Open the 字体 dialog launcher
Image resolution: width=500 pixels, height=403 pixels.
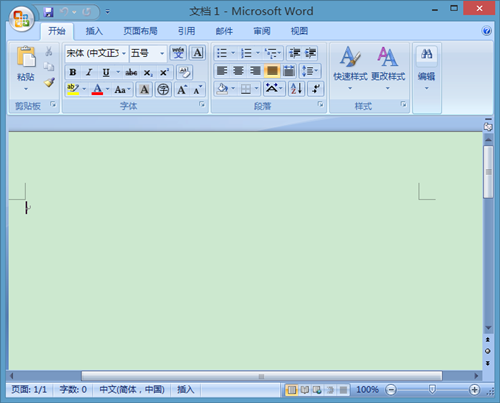click(202, 104)
